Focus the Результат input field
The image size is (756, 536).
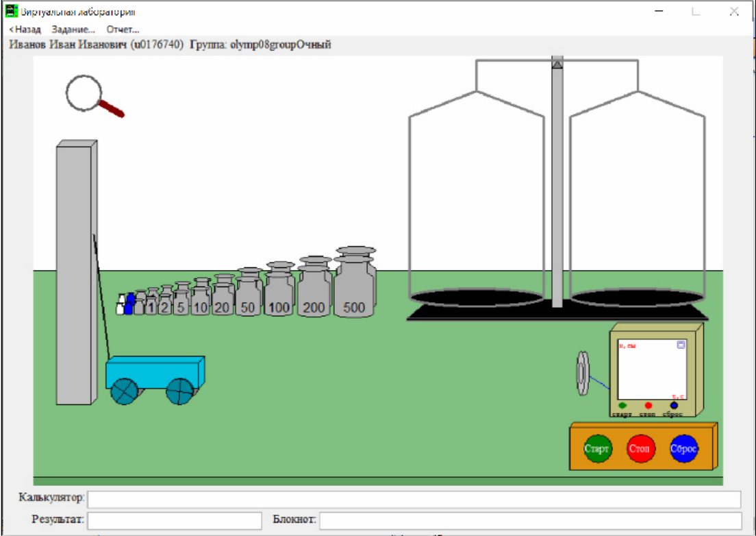pyautogui.click(x=175, y=520)
